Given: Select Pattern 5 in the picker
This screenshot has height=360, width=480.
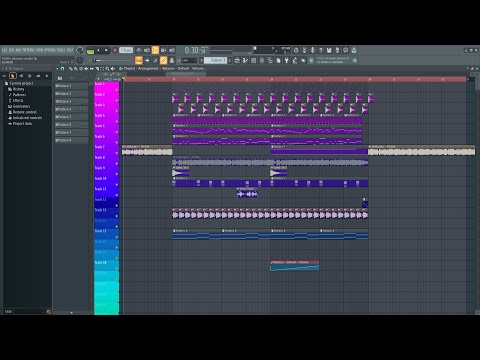Looking at the screenshot, I should point(71,117).
